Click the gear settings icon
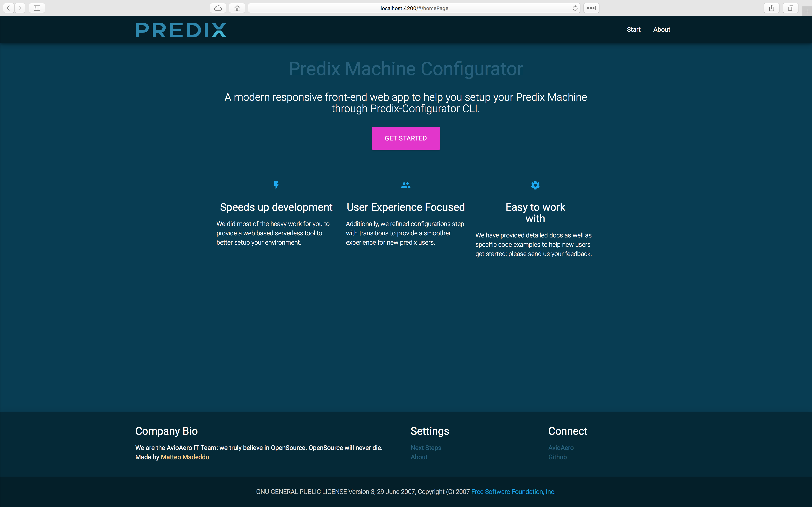The image size is (812, 507). (535, 185)
